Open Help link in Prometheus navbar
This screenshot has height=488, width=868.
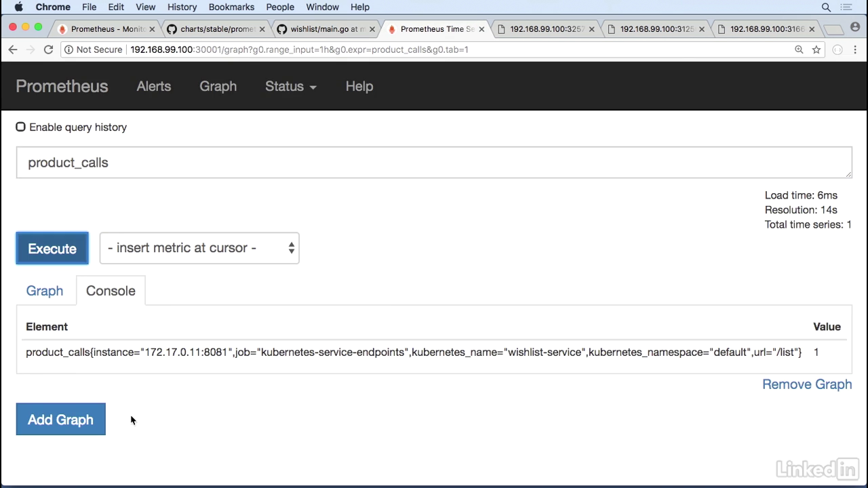click(359, 86)
